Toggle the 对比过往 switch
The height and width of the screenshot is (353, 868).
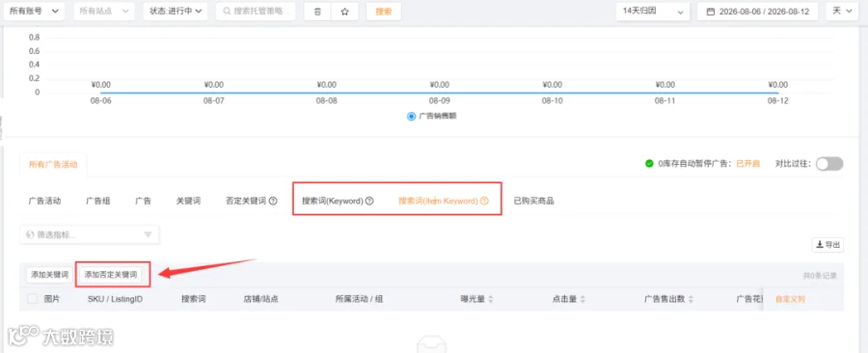coord(829,164)
